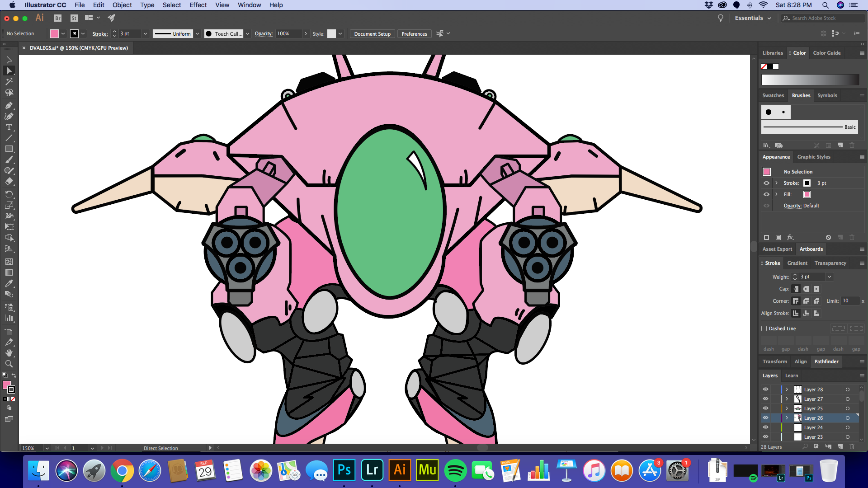868x488 pixels.
Task: Choose the Butt Cap icon
Action: 796,289
